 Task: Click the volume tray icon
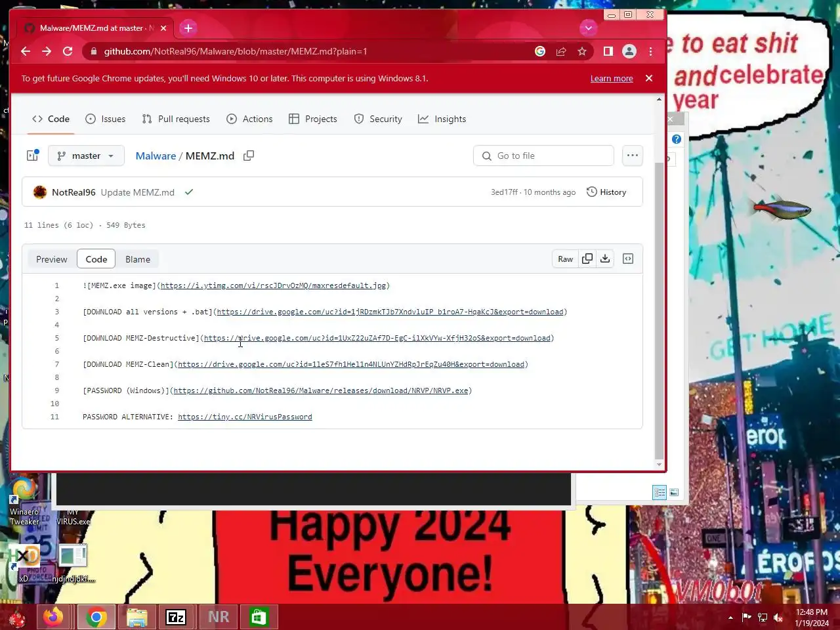coord(778,618)
